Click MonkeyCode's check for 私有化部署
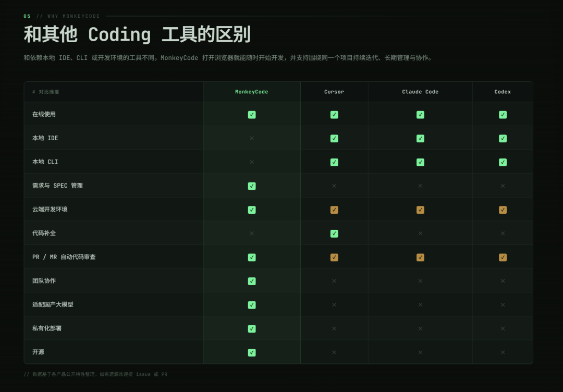The width and height of the screenshot is (563, 392). (x=252, y=329)
